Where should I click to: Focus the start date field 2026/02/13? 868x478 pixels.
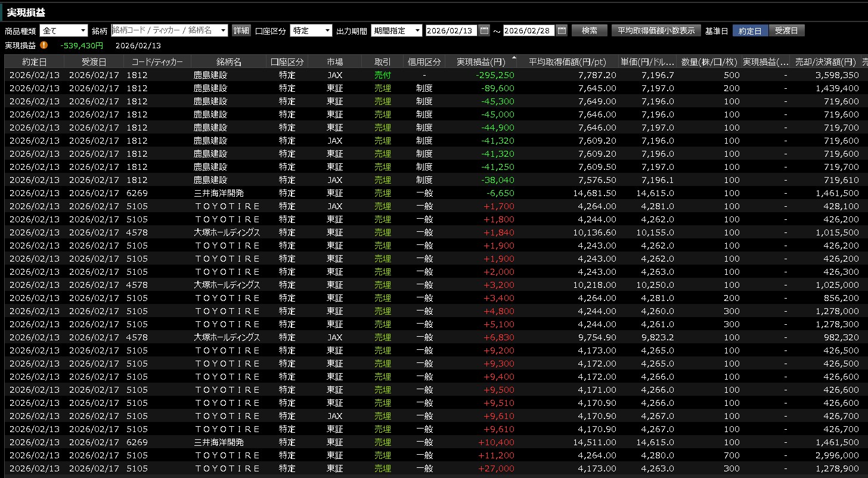coord(451,30)
